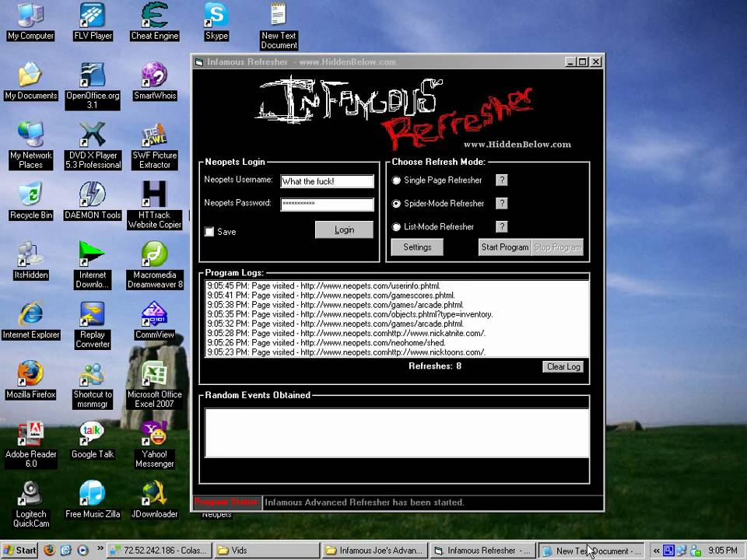Select the neohome/shed log entry
The width and height of the screenshot is (747, 560).
tap(398, 343)
